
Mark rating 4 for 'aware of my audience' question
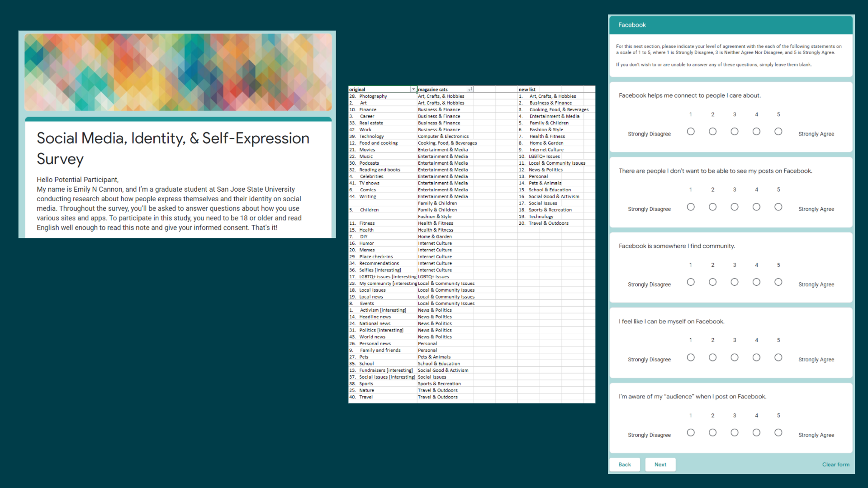click(x=756, y=433)
